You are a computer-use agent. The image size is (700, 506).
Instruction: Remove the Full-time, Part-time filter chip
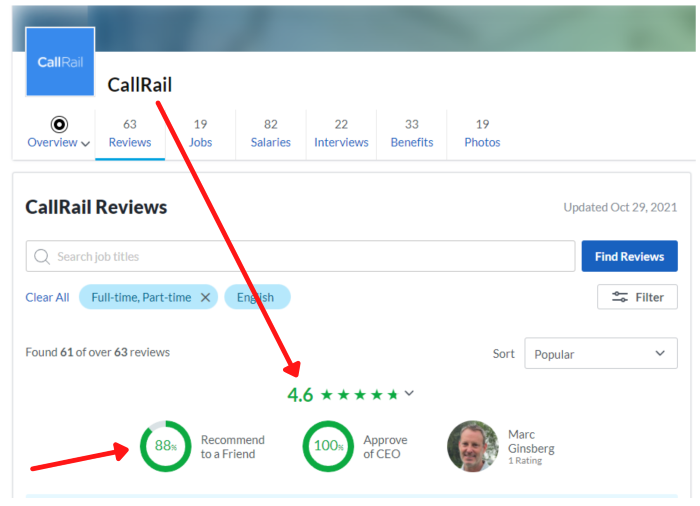click(205, 297)
